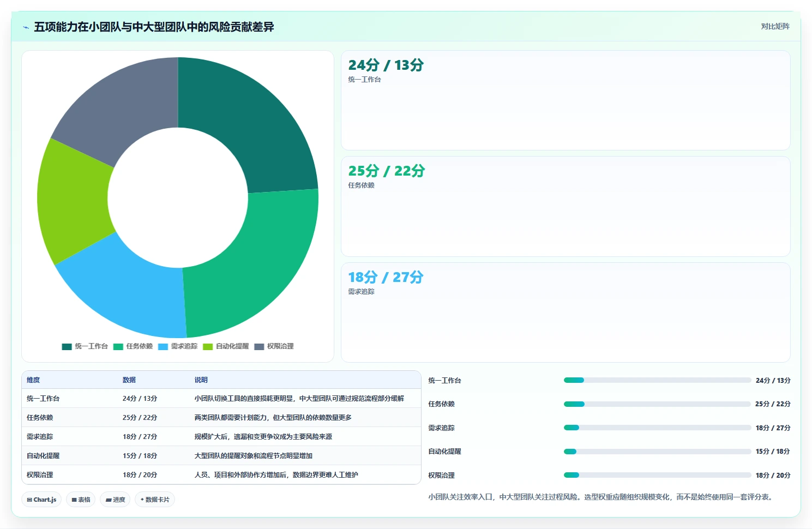Click the 统一工作台 progress bar

point(657,380)
